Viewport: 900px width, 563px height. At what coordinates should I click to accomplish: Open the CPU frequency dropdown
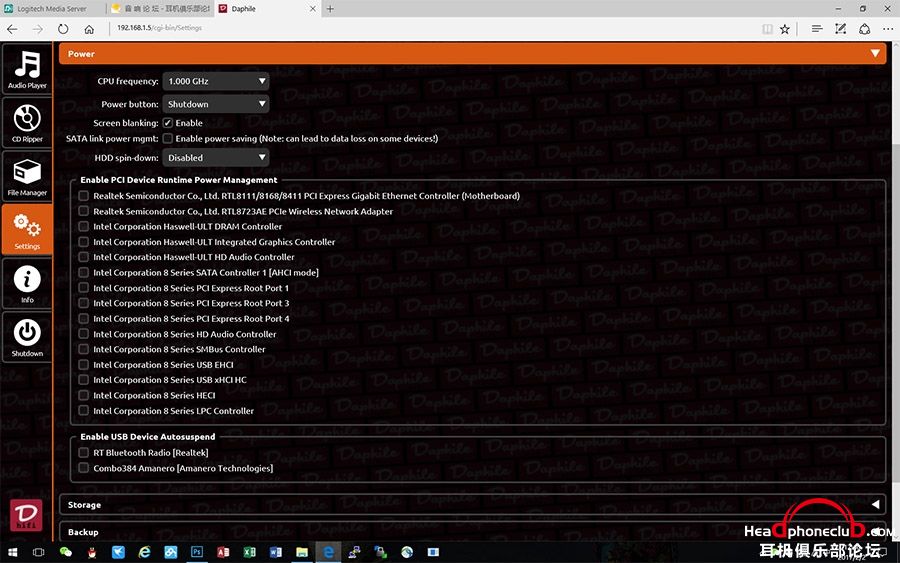[216, 81]
